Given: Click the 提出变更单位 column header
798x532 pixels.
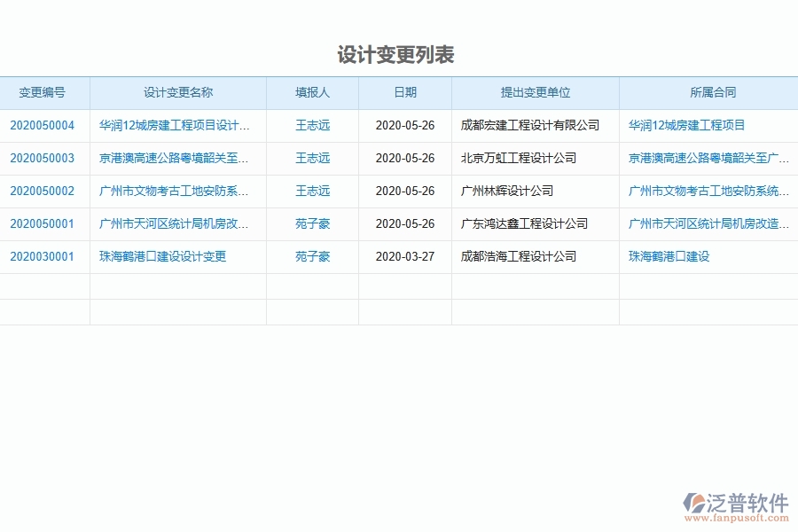Looking at the screenshot, I should pyautogui.click(x=536, y=92).
